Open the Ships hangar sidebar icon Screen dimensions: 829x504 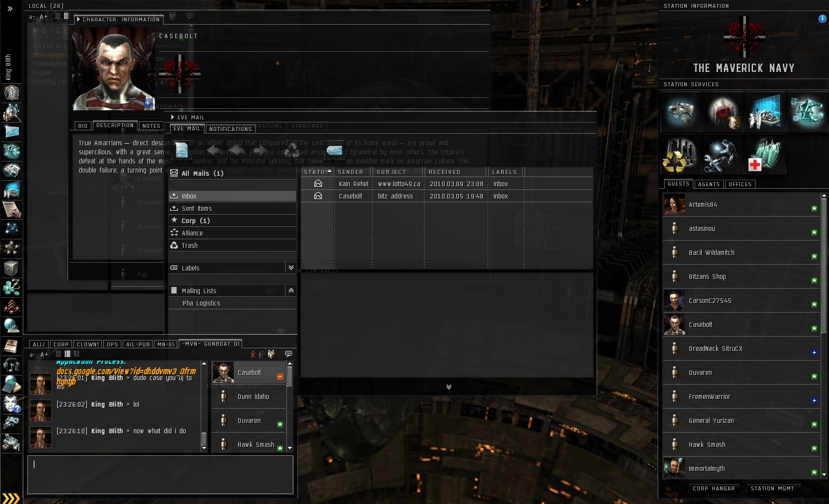click(x=11, y=424)
